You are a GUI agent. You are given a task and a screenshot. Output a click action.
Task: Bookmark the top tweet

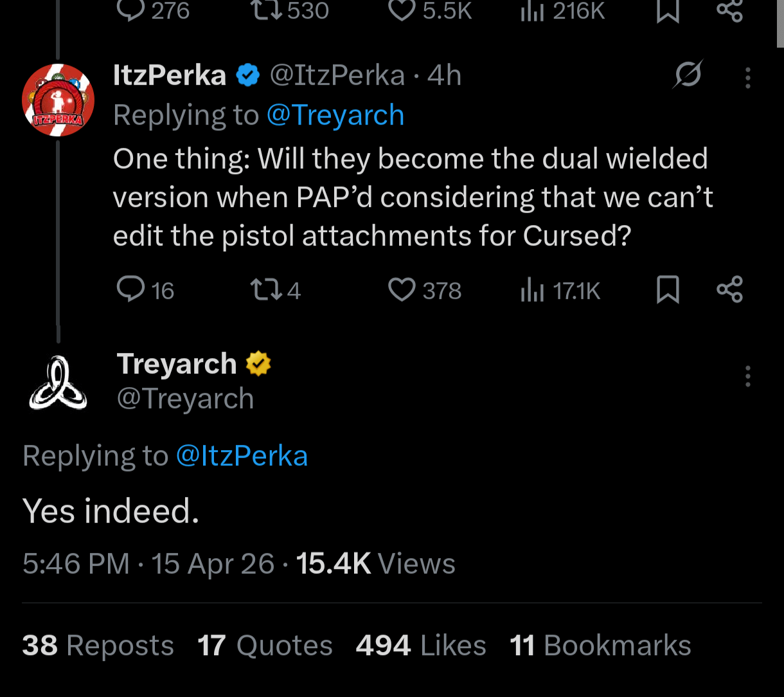tap(668, 10)
